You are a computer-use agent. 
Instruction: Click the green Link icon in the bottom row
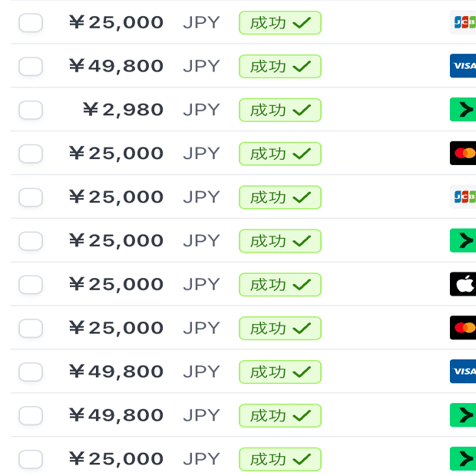(463, 459)
